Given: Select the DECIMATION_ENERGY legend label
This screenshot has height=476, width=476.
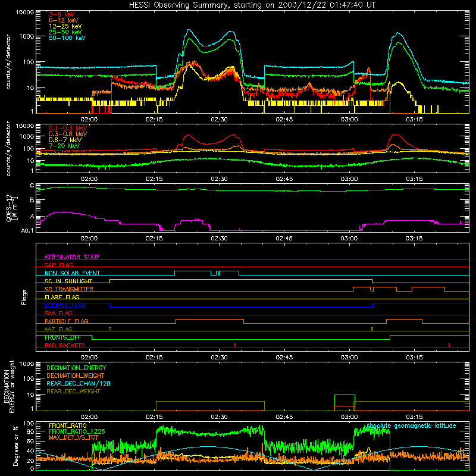Looking at the screenshot, I should tap(76, 368).
